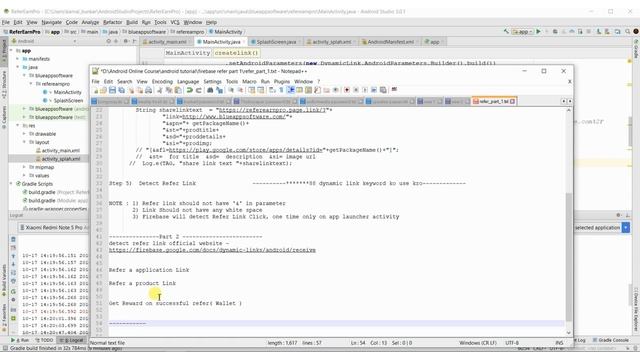The image size is (640, 360).
Task: Click the Find binoculars icon in Notepad++
Action: 210,90
